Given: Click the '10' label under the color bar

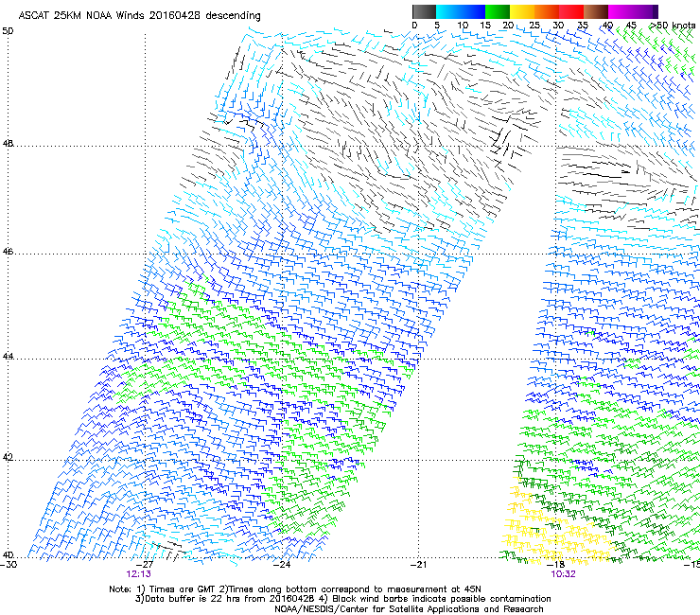Looking at the screenshot, I should pos(463,26).
